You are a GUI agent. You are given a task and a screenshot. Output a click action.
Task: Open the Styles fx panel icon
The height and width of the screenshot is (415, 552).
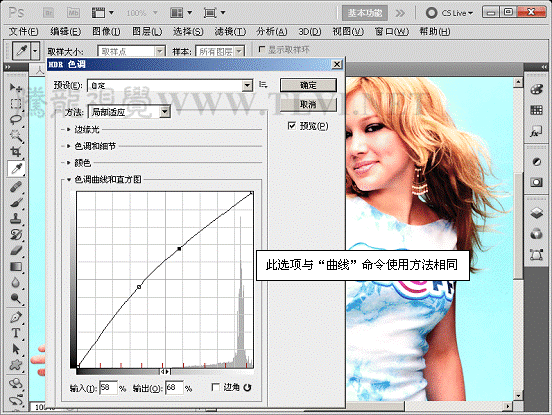click(x=537, y=132)
